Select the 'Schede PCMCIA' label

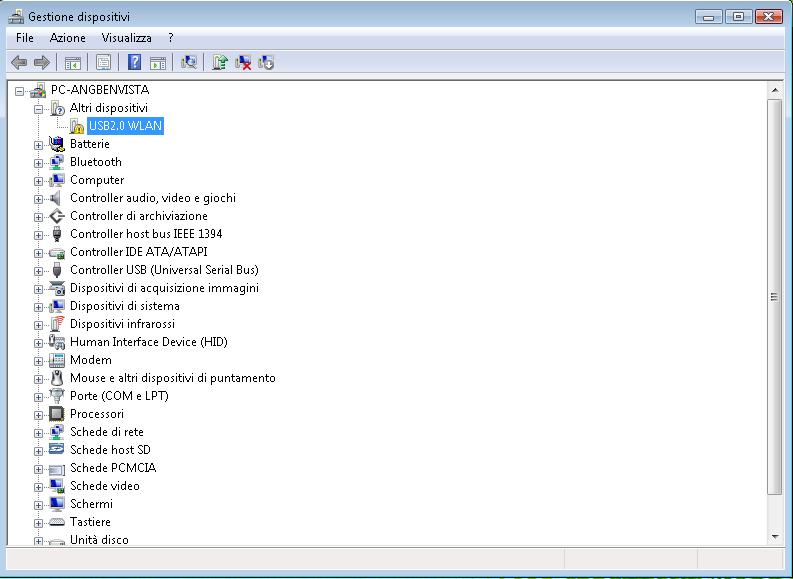click(x=113, y=468)
